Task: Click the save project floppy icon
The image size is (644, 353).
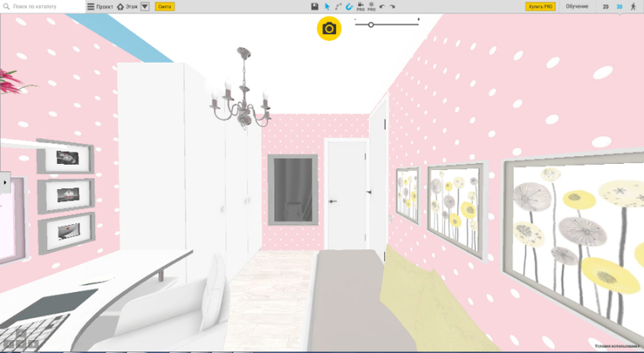Action: click(x=314, y=7)
